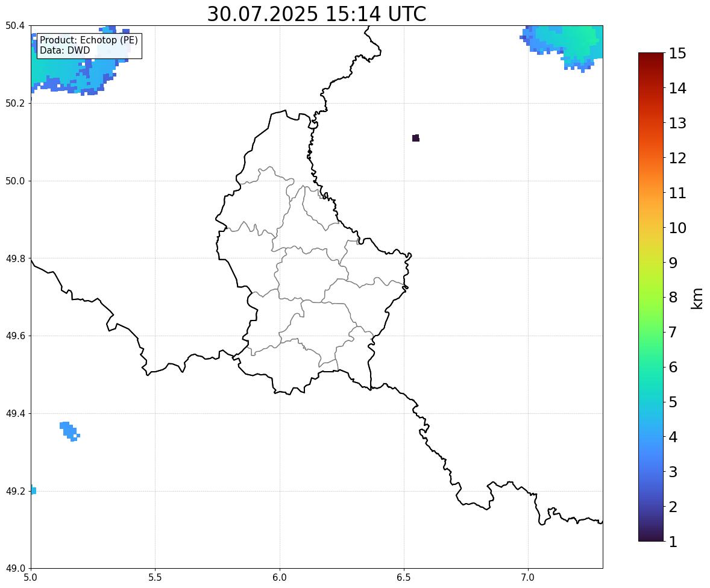Click the dark purple bottom of the colorbar
This screenshot has height=588, width=710.
click(x=651, y=536)
